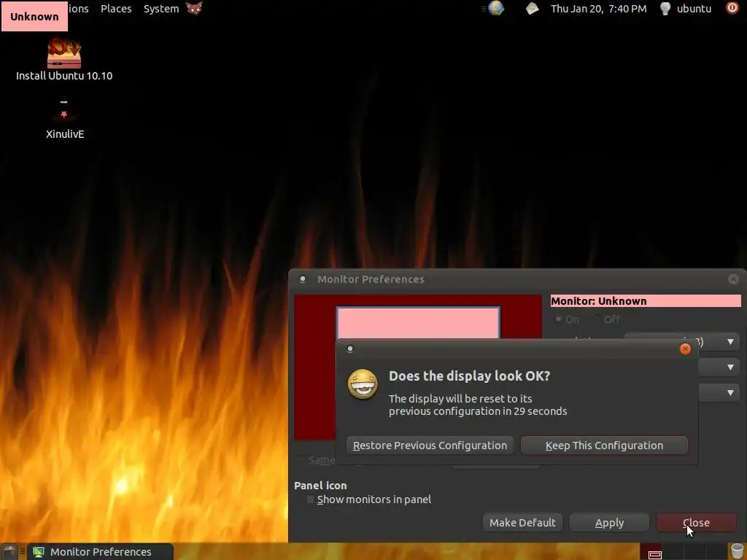Click the Close button in Monitor Preferences
This screenshot has width=747, height=560.
[696, 522]
